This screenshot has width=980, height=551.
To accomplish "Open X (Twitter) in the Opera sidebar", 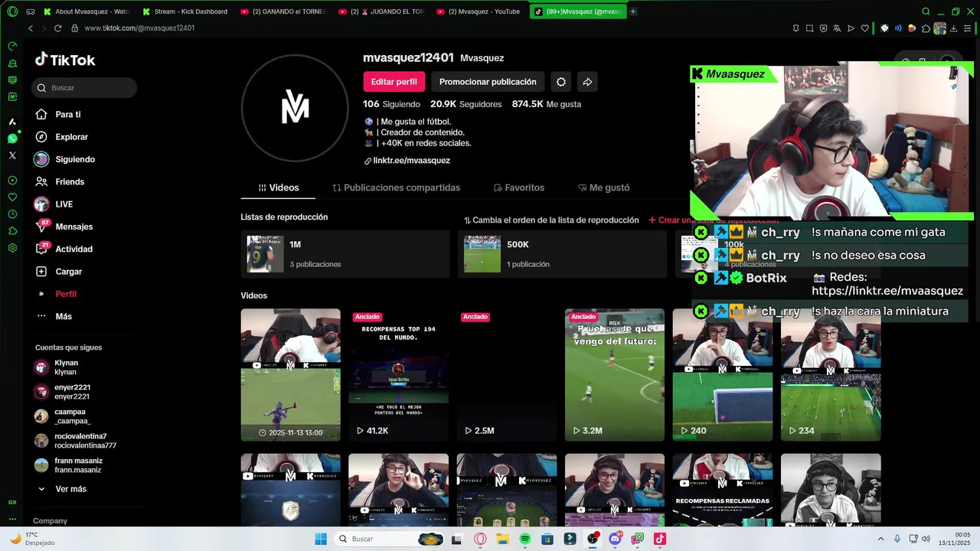I will (x=12, y=155).
